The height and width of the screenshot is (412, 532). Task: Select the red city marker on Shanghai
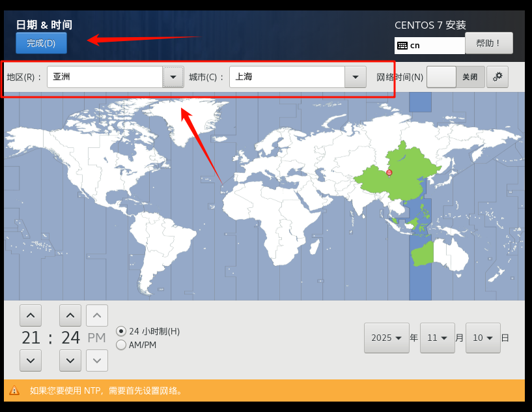[x=389, y=172]
